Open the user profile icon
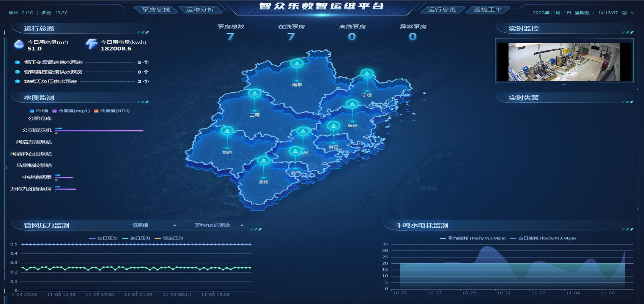 pyautogui.click(x=624, y=13)
